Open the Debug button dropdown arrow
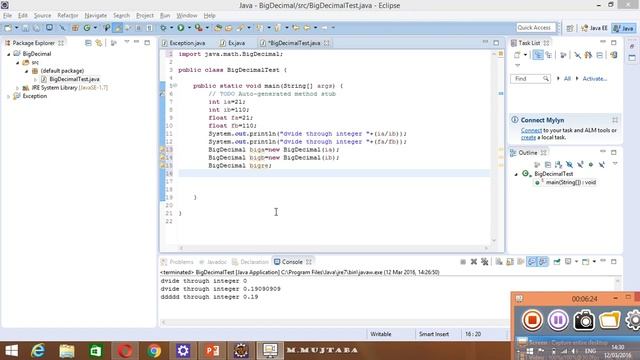The image size is (640, 360). [x=171, y=28]
